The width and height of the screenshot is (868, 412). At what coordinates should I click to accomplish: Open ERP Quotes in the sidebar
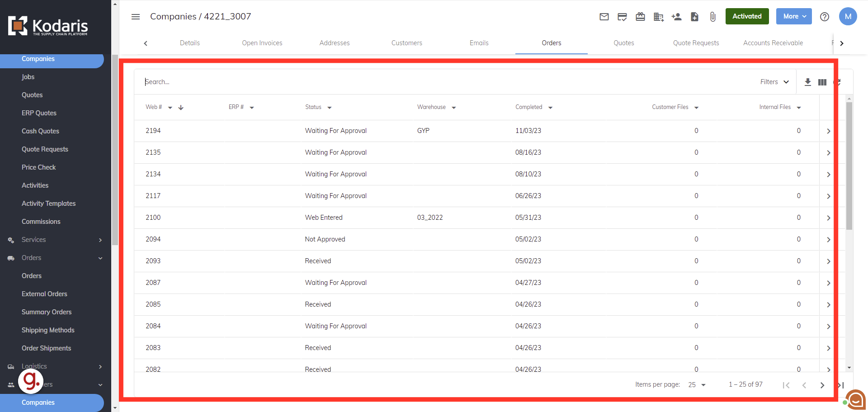click(x=39, y=113)
